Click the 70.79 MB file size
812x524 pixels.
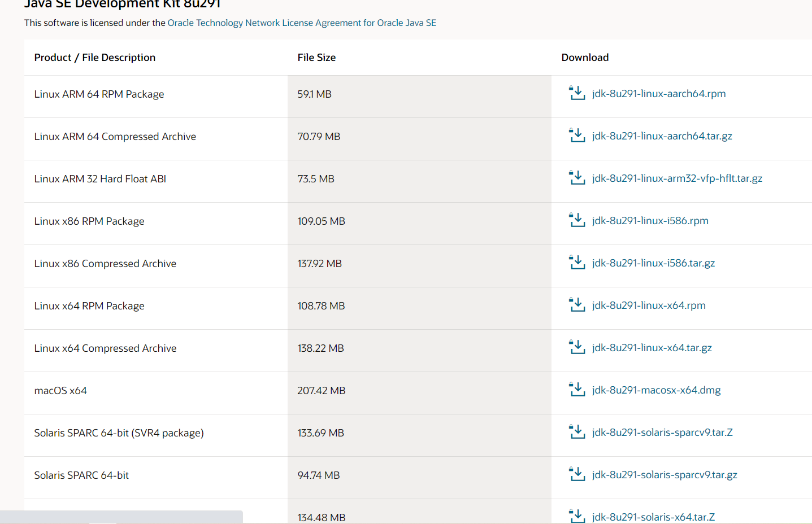point(319,137)
